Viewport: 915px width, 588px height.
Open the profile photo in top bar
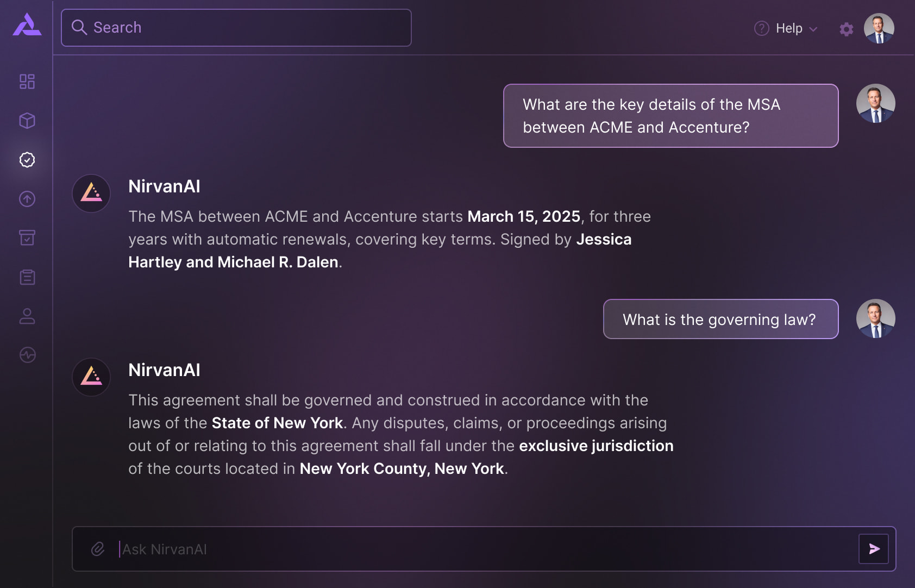(879, 28)
